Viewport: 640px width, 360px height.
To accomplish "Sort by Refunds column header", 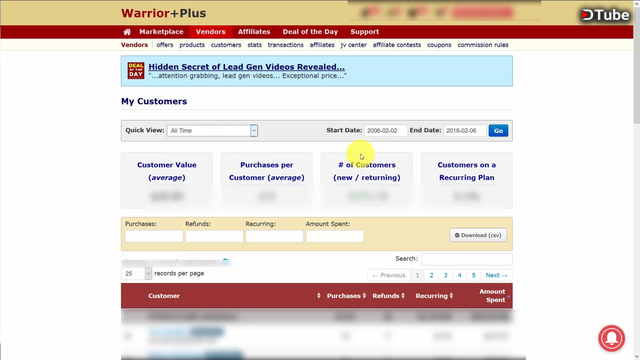I will (388, 296).
